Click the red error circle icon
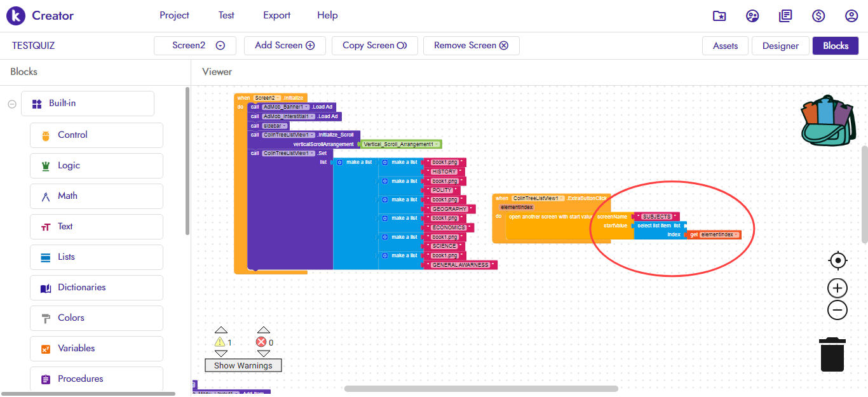Viewport: 868px width, 397px height. [x=261, y=342]
